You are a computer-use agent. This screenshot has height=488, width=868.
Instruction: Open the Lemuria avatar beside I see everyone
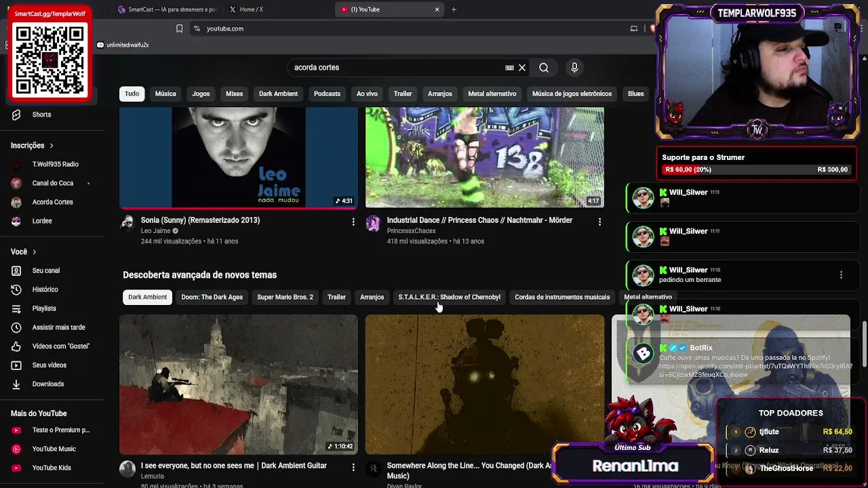(x=127, y=469)
